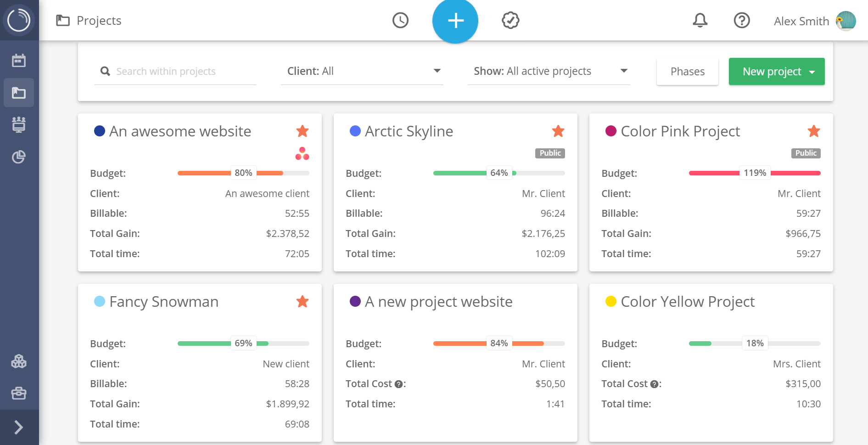Unstar the An awesome website project

point(302,131)
